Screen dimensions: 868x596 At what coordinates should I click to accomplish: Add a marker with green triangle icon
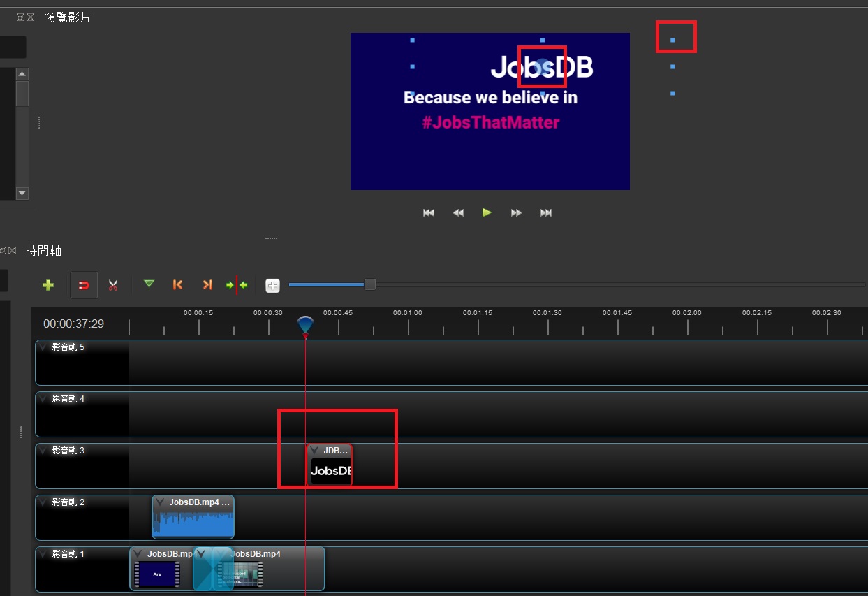tap(149, 284)
